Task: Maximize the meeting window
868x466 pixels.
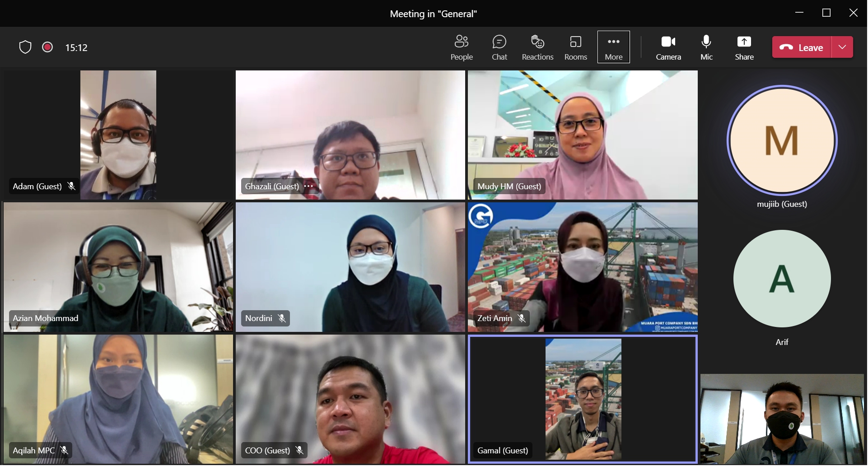Action: [826, 13]
